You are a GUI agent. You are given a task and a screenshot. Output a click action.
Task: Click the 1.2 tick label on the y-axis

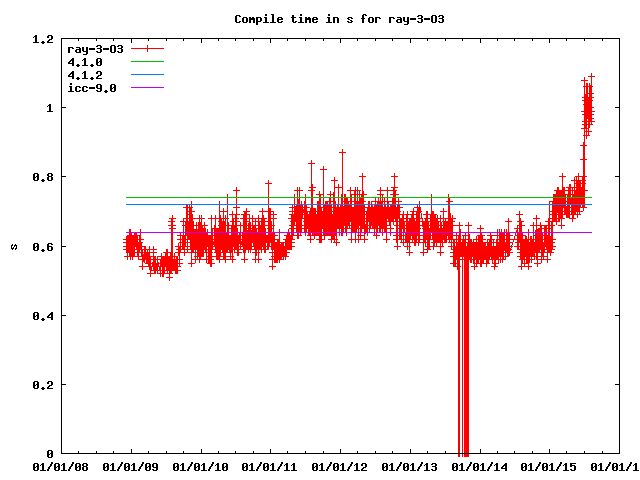pyautogui.click(x=42, y=39)
